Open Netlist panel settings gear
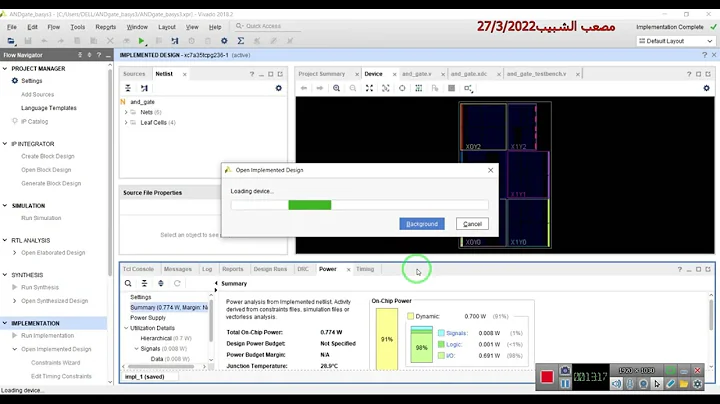The width and height of the screenshot is (720, 404). 279,88
